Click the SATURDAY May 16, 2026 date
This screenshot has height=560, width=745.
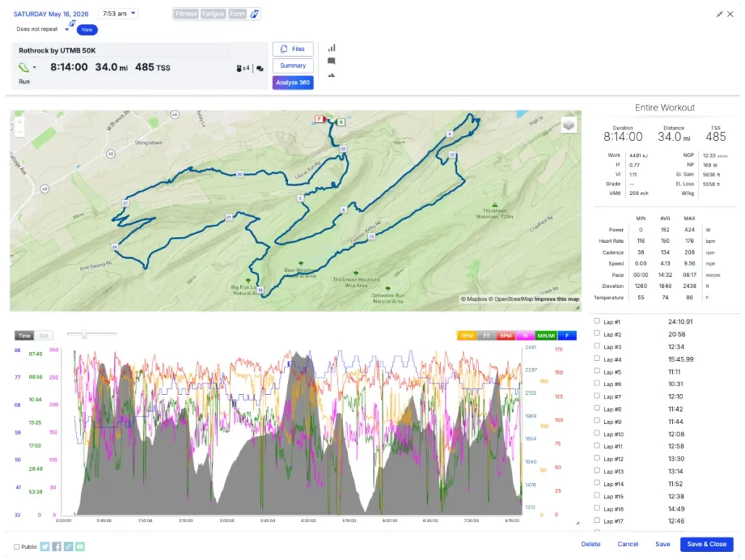click(51, 14)
